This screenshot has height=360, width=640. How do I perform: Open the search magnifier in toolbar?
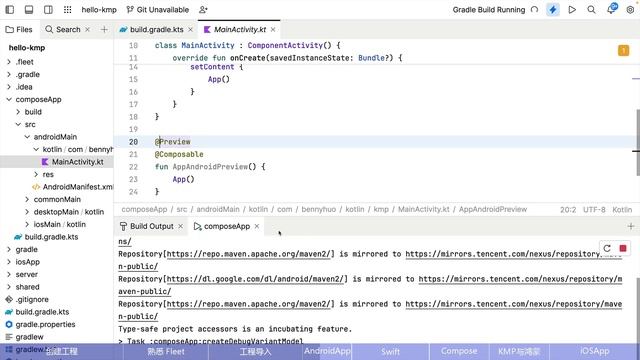coord(591,10)
